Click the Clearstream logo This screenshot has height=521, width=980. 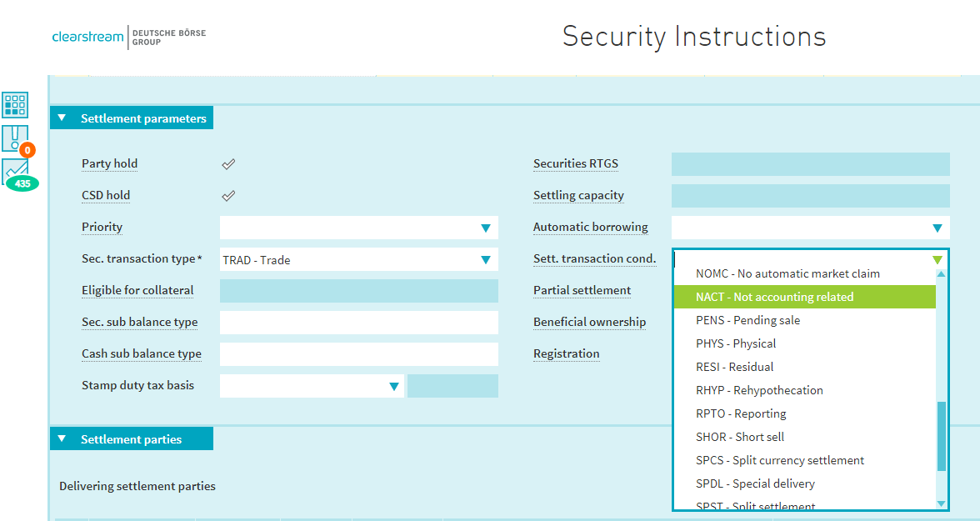[x=87, y=37]
